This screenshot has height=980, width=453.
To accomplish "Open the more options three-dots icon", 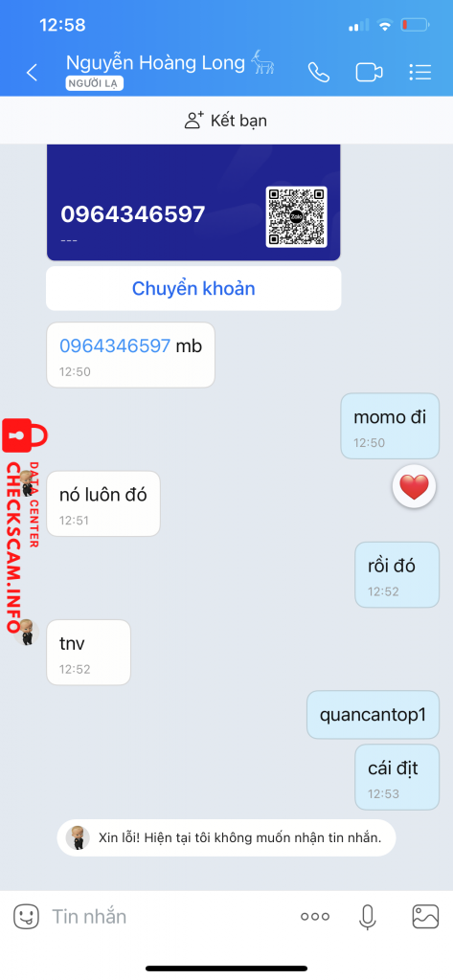I will 315,916.
